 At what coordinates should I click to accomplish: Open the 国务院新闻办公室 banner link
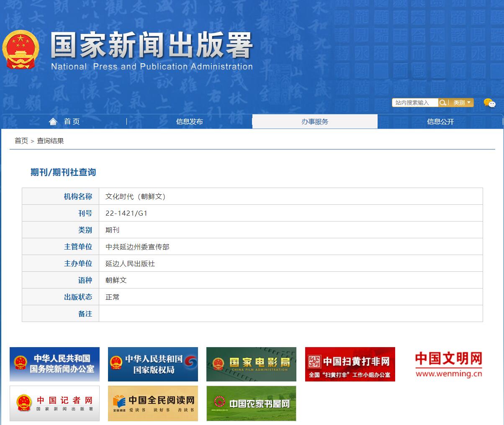(54, 364)
